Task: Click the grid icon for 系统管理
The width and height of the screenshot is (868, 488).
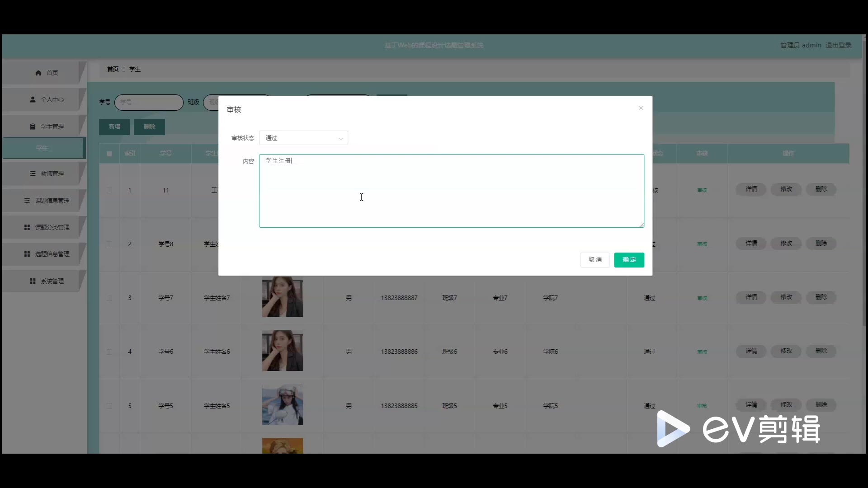Action: pos(33,281)
